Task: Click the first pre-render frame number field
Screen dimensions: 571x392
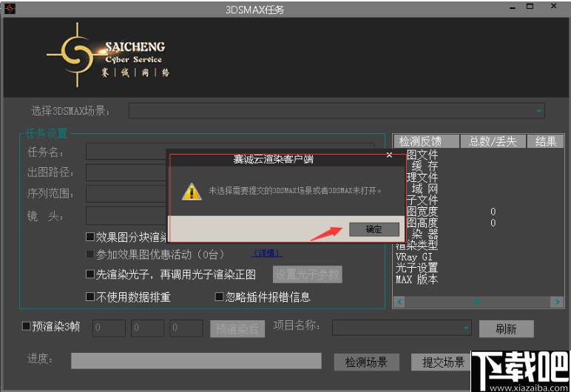Action: (x=109, y=328)
